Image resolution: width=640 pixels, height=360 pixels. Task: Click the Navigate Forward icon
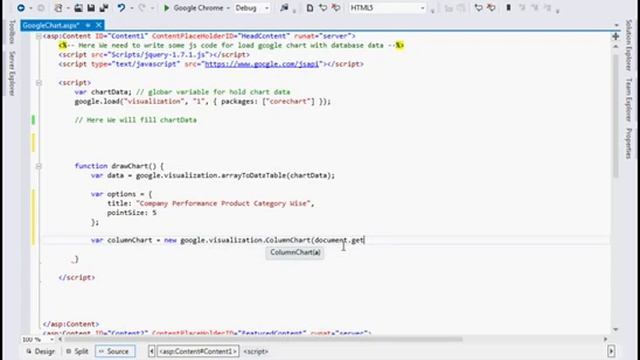coord(41,8)
